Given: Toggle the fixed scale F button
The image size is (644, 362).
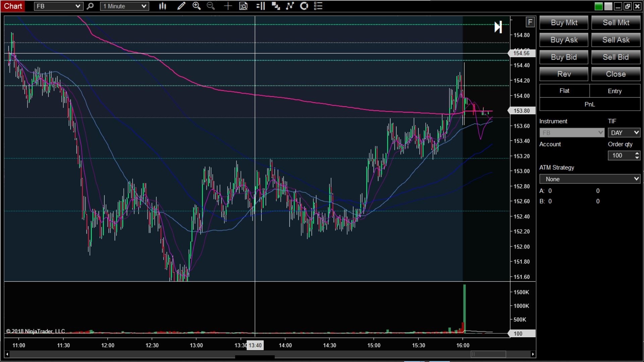Looking at the screenshot, I should pyautogui.click(x=530, y=22).
